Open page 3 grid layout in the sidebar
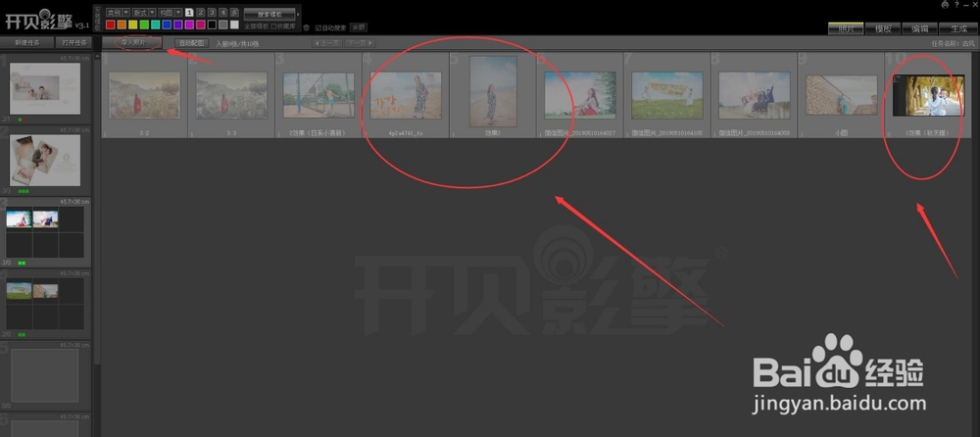980x437 pixels. pos(45,232)
